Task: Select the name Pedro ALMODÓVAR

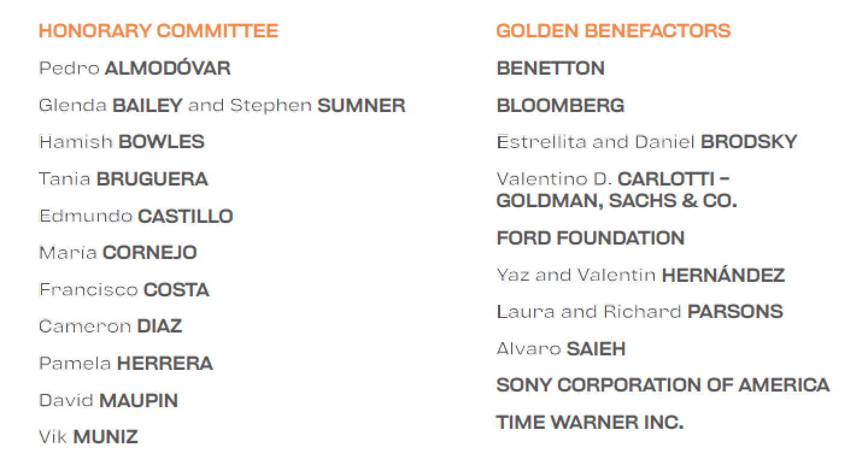Action: click(134, 68)
